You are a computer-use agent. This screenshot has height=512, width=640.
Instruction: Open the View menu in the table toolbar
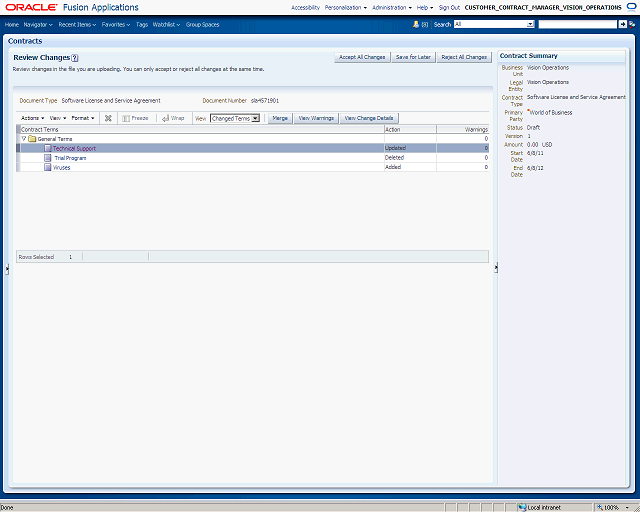pyautogui.click(x=58, y=118)
